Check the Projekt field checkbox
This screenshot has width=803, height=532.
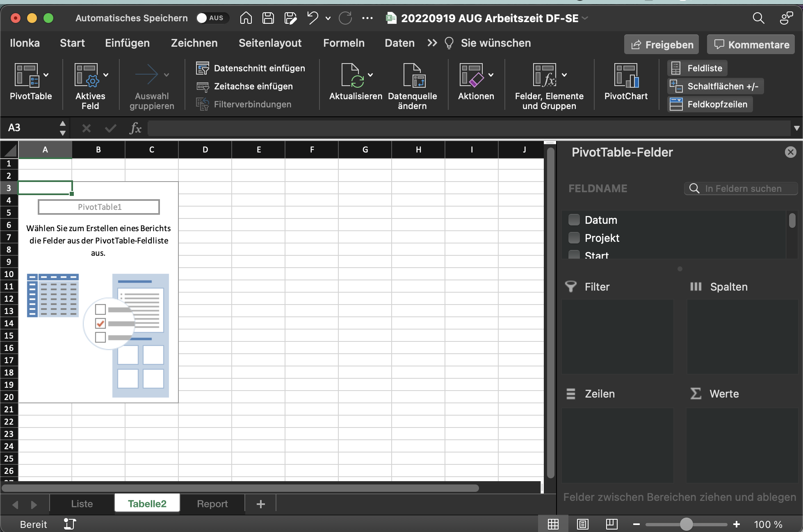[x=574, y=238]
